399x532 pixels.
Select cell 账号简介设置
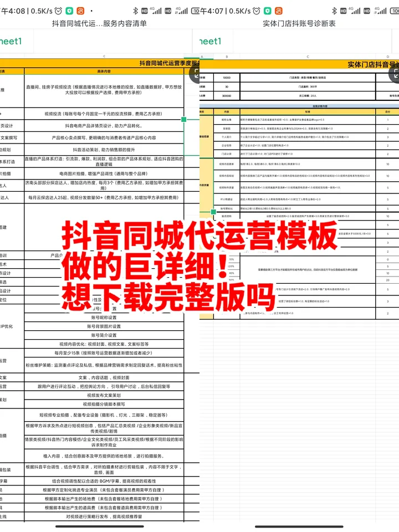104,335
